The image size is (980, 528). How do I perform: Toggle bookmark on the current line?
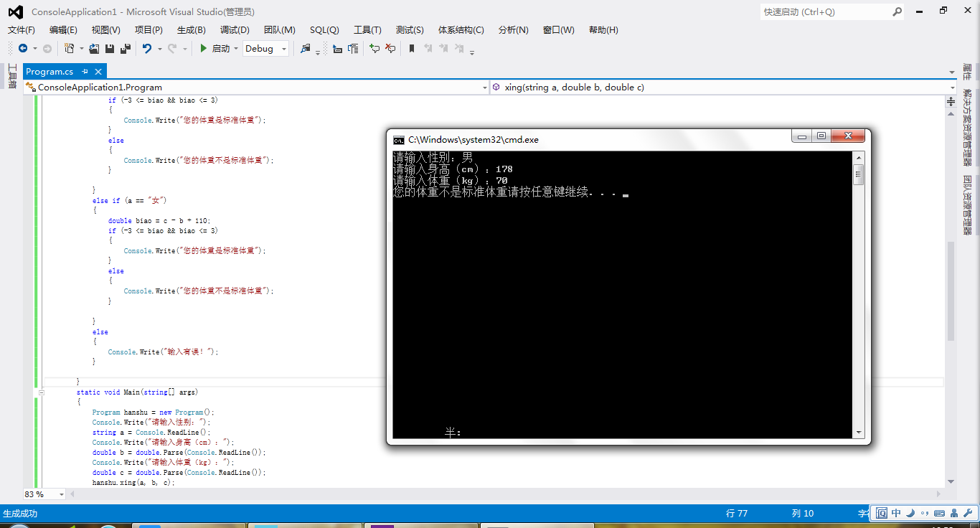point(412,49)
